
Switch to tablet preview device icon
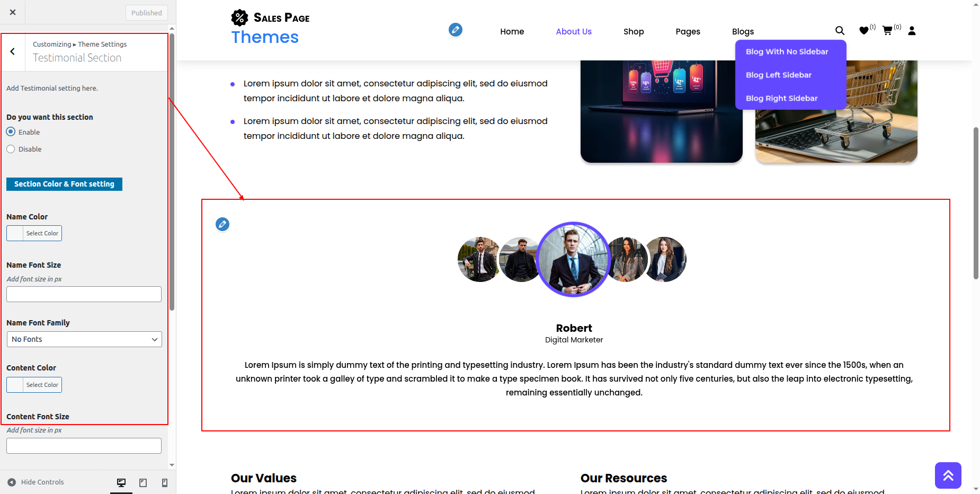coord(143,482)
